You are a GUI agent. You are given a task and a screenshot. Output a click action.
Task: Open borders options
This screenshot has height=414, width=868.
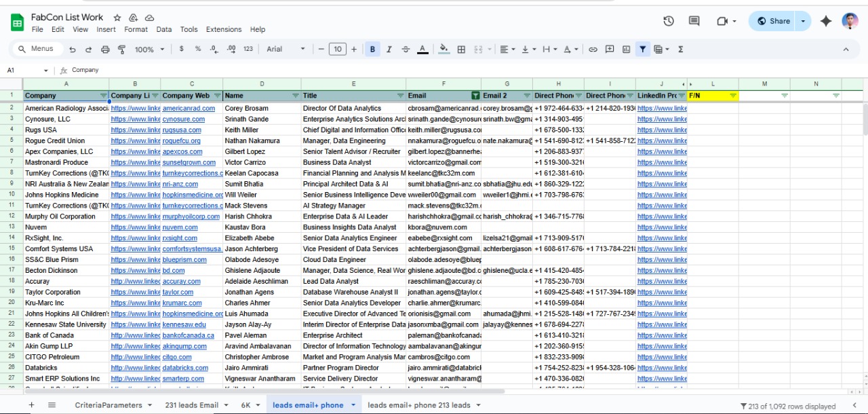click(x=461, y=49)
